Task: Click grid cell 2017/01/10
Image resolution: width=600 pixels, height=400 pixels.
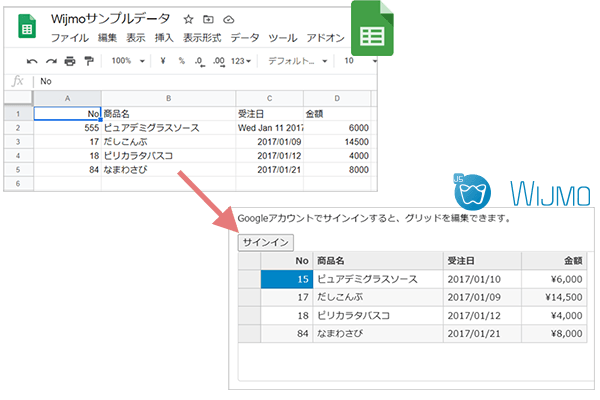Action: pos(482,279)
